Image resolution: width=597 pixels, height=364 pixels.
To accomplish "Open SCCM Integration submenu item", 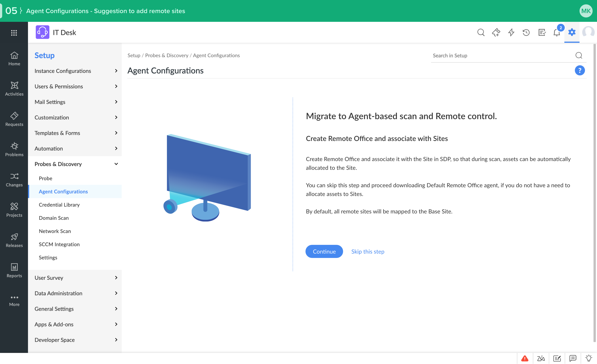I will pos(75,244).
